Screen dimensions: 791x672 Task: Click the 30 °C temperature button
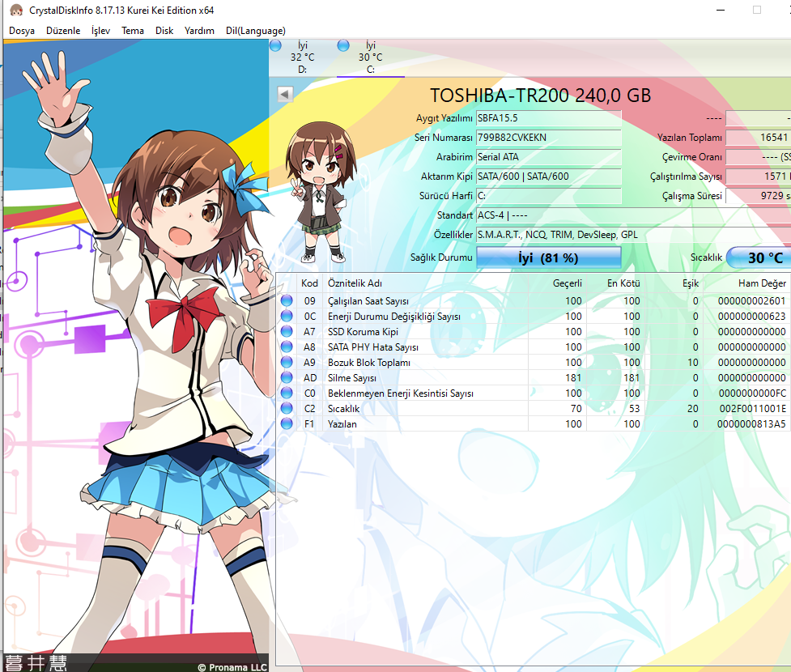point(758,257)
